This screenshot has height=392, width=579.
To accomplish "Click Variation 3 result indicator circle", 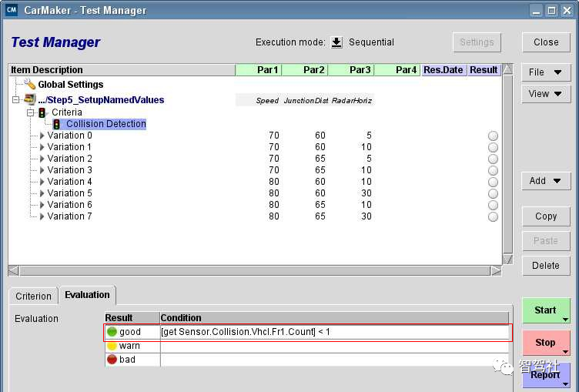I will 493,170.
